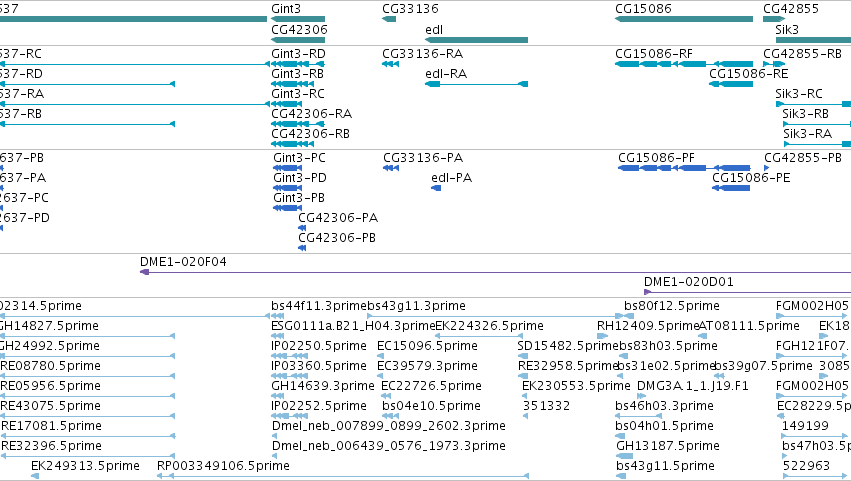This screenshot has width=851, height=481.
Task: Click the CG33136 gene label
Action: (x=410, y=9)
